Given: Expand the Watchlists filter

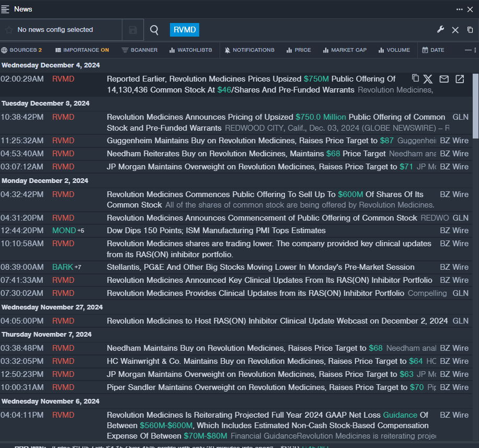Looking at the screenshot, I should pos(190,50).
